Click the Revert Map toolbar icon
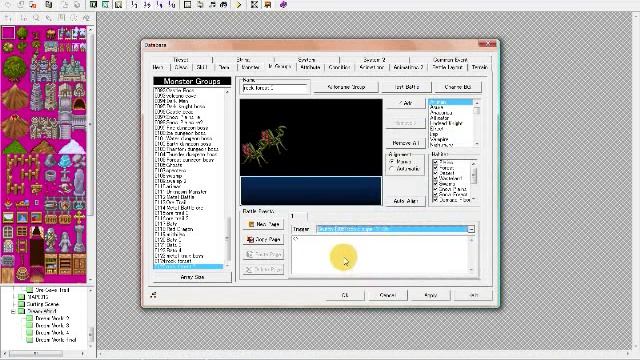Screen dimensions: 640x360 (x=77, y=5)
